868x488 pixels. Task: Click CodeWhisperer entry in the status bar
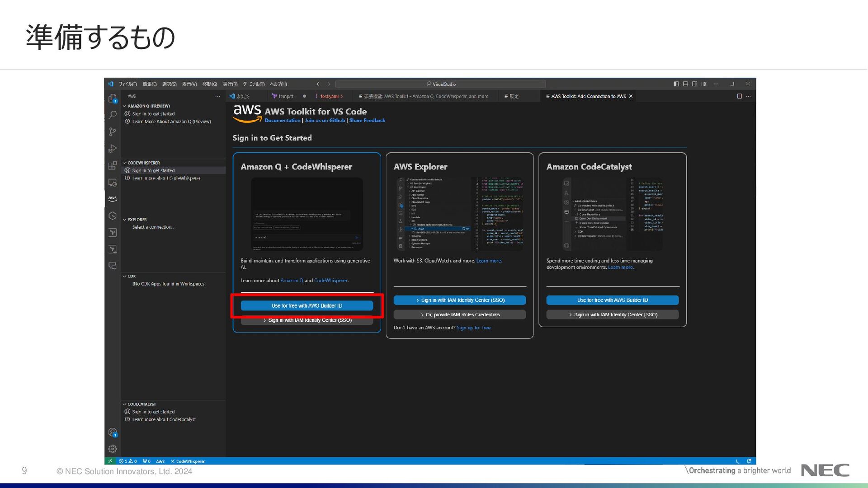188,461
